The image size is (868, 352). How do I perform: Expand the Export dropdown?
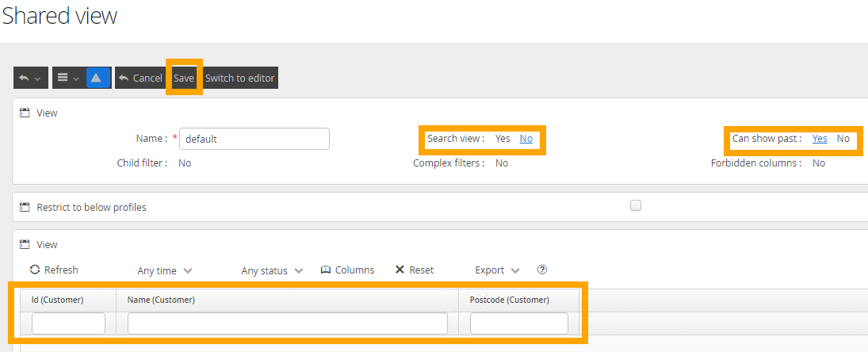(497, 270)
